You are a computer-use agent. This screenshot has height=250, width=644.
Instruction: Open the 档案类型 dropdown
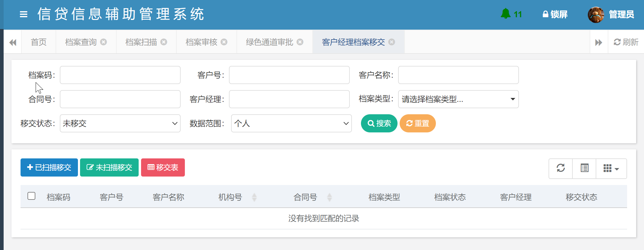[459, 99]
